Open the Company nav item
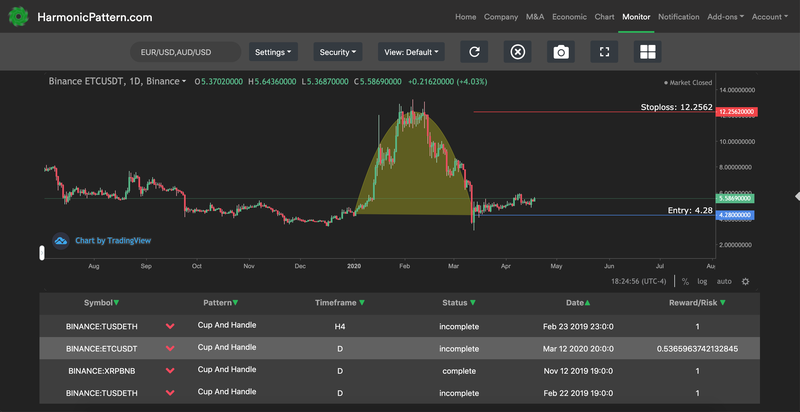The width and height of the screenshot is (800, 412). point(501,17)
